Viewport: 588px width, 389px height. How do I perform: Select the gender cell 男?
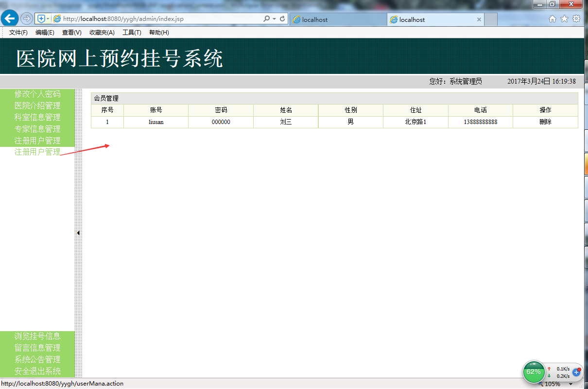351,122
